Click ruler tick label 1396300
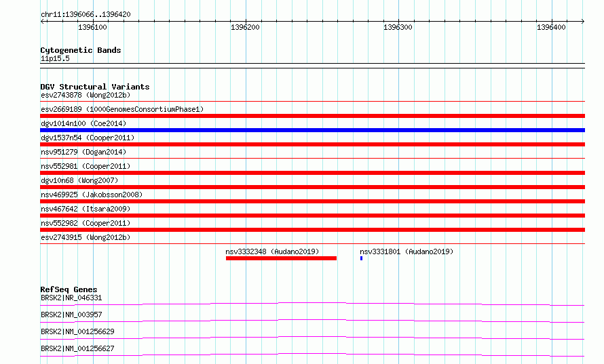604x364 pixels. coord(398,27)
